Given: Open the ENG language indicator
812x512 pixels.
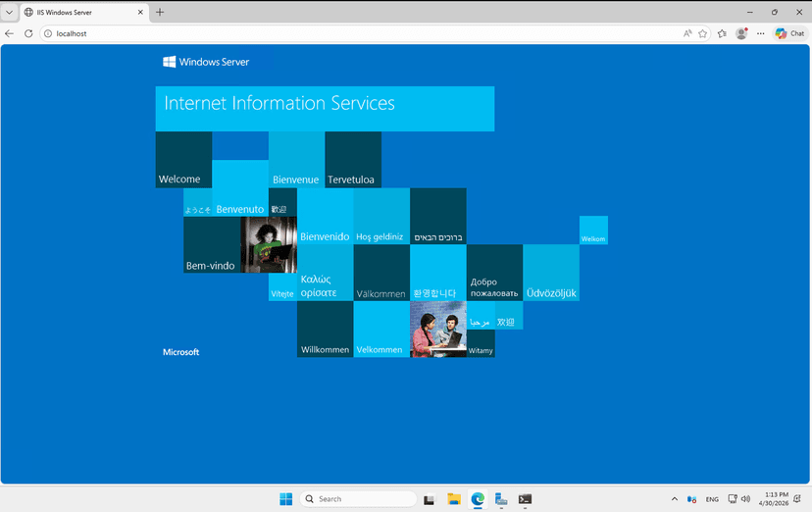Looking at the screenshot, I should click(x=712, y=499).
